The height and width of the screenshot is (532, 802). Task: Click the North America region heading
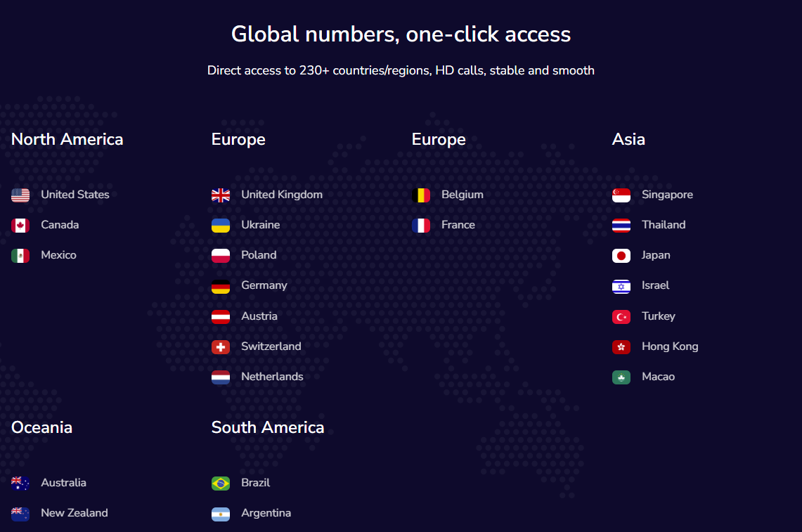coord(67,139)
